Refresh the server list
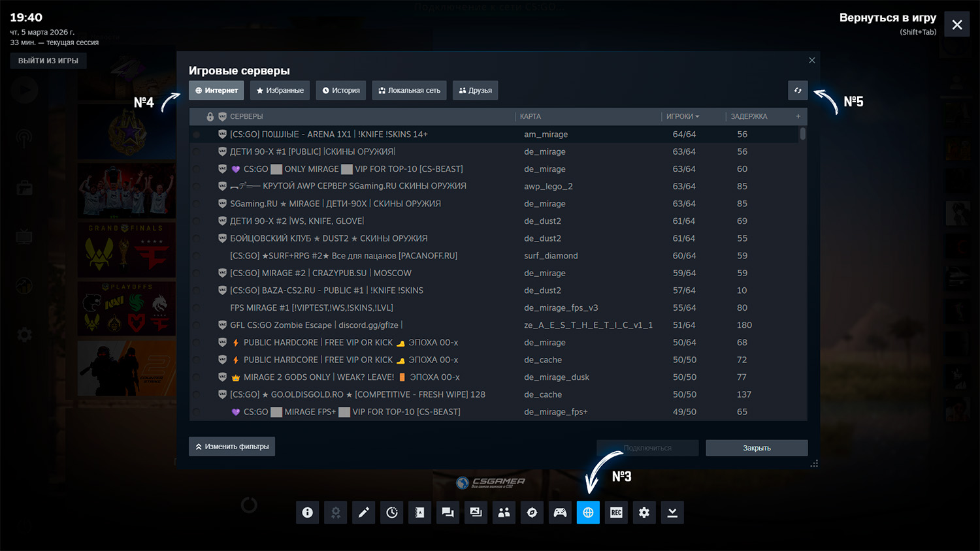Viewport: 980px width, 551px height. tap(798, 90)
